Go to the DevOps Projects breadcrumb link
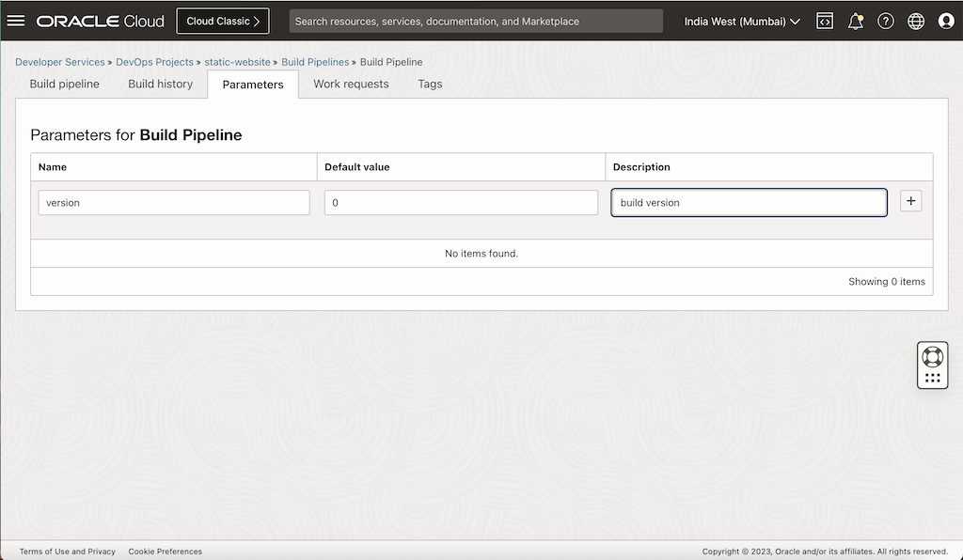 tap(155, 62)
